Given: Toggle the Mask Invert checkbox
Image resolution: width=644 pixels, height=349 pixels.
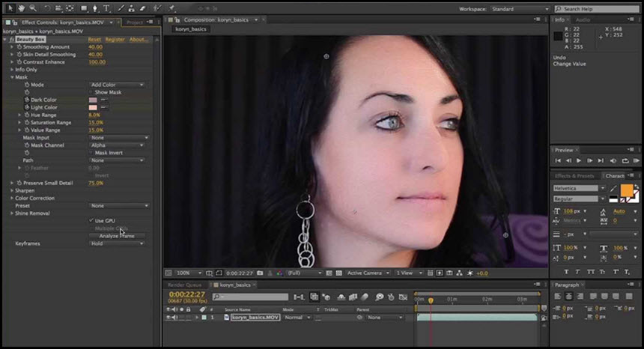Looking at the screenshot, I should [91, 153].
